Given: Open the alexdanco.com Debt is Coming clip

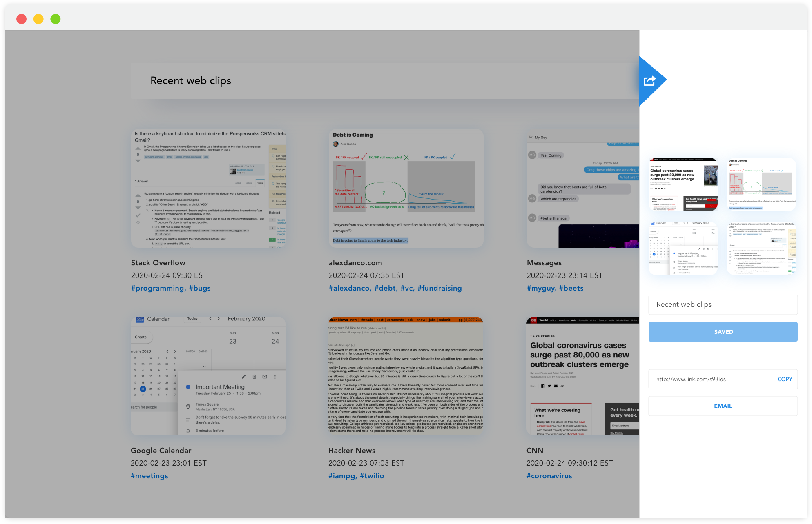Looking at the screenshot, I should pyautogui.click(x=406, y=188).
